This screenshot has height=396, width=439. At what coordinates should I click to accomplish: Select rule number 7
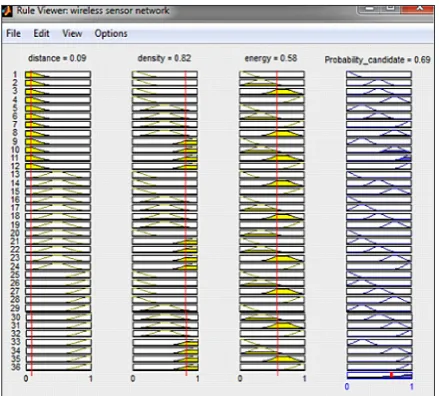coord(15,124)
